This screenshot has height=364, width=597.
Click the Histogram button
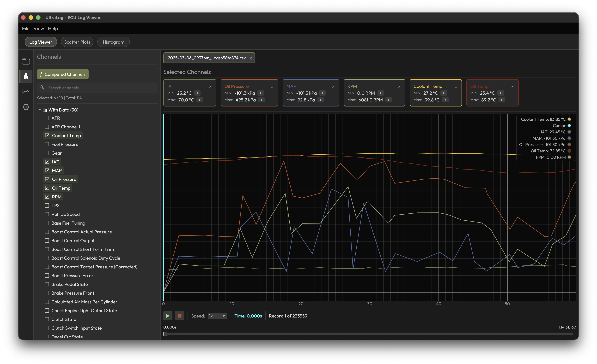pos(113,42)
